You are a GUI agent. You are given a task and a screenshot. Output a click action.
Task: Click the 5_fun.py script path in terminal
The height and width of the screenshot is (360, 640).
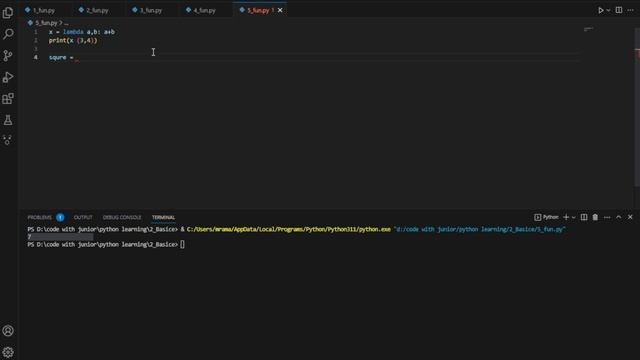(479, 229)
